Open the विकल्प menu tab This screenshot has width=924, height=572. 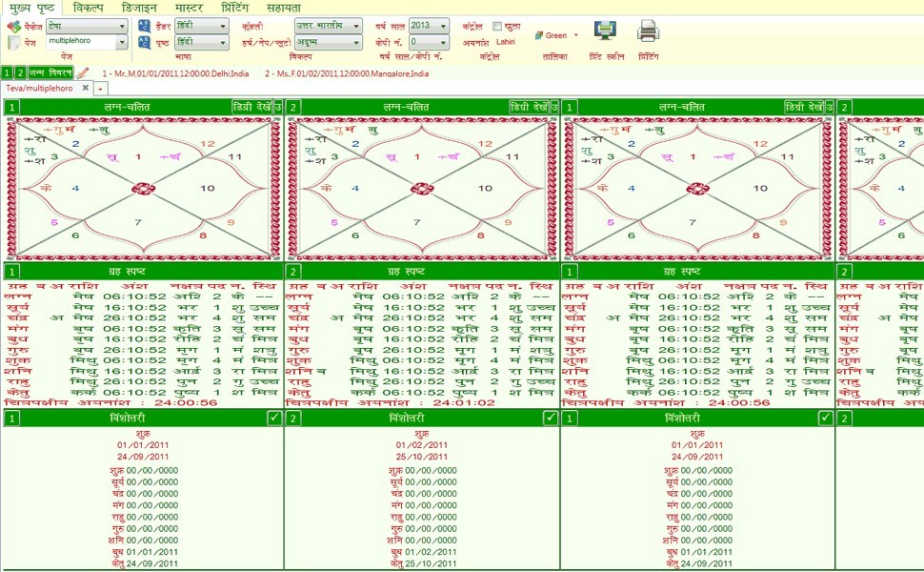point(88,8)
